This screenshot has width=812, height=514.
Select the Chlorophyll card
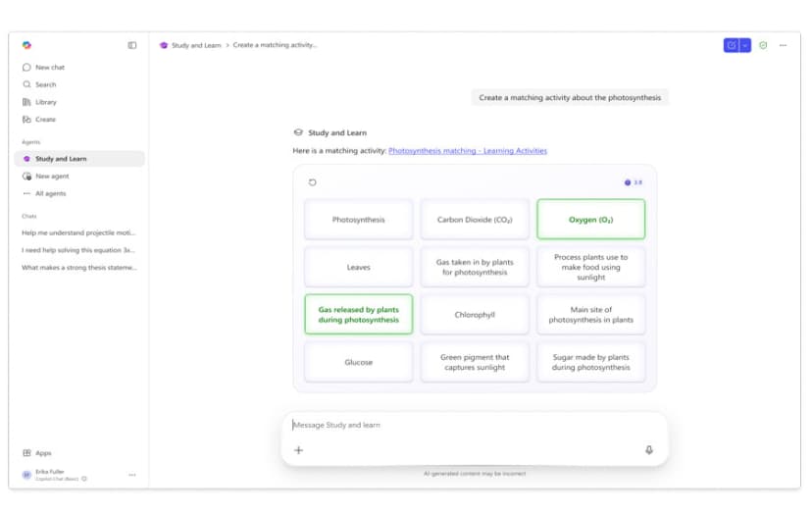tap(475, 315)
